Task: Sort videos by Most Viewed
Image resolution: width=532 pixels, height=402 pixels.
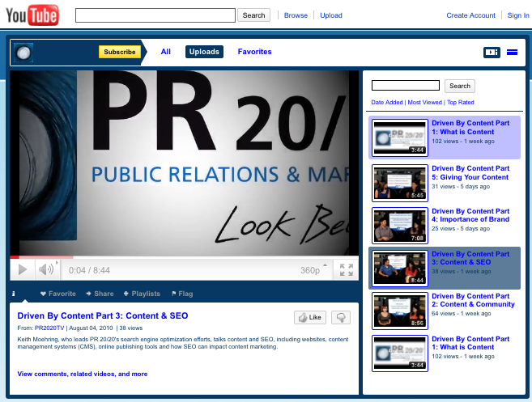Action: coord(425,102)
